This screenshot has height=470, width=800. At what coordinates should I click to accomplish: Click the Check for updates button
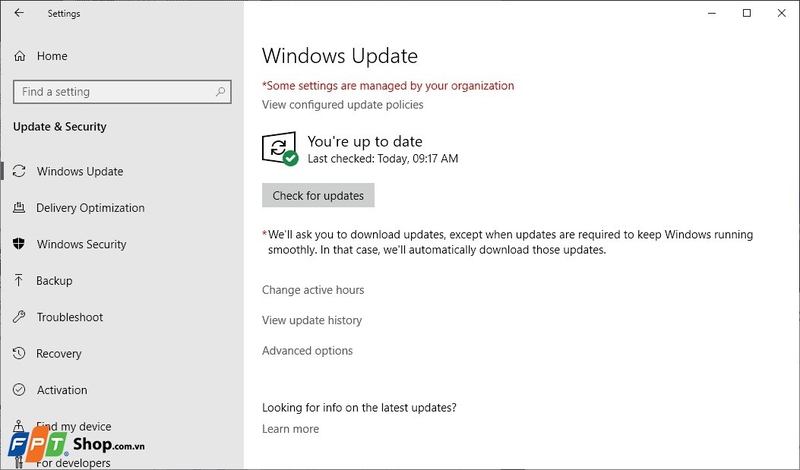pos(318,195)
